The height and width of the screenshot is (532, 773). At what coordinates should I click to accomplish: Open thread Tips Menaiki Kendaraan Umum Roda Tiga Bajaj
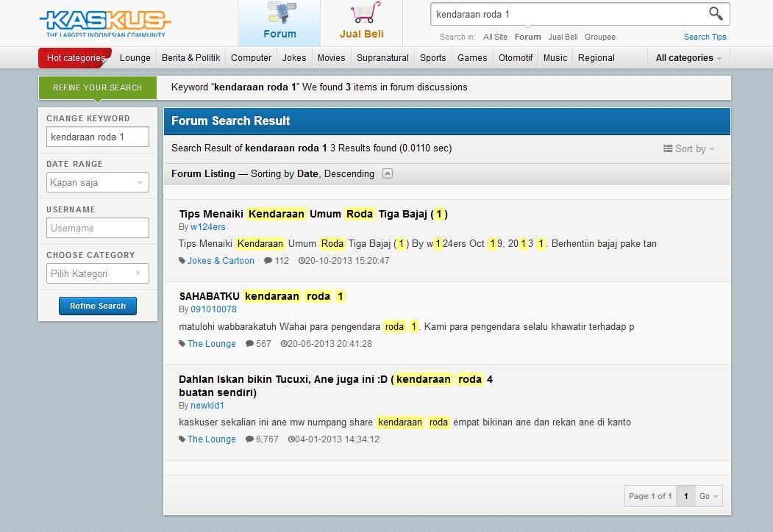(x=313, y=214)
